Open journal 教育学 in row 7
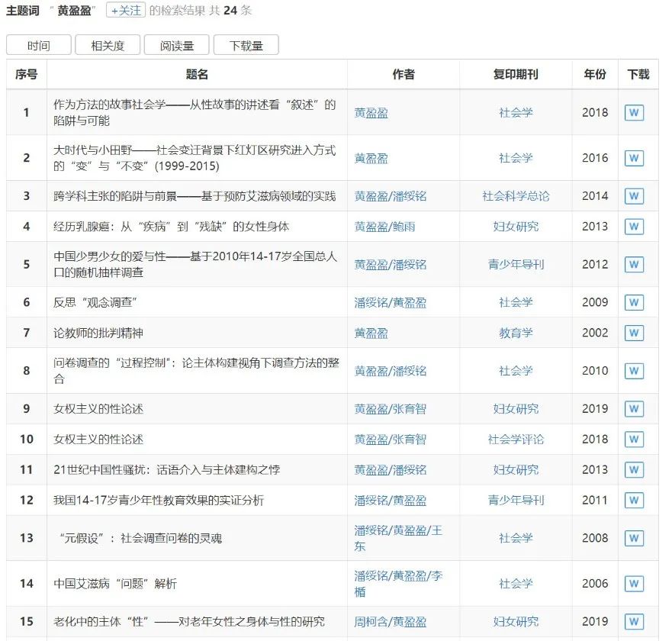 (x=516, y=333)
